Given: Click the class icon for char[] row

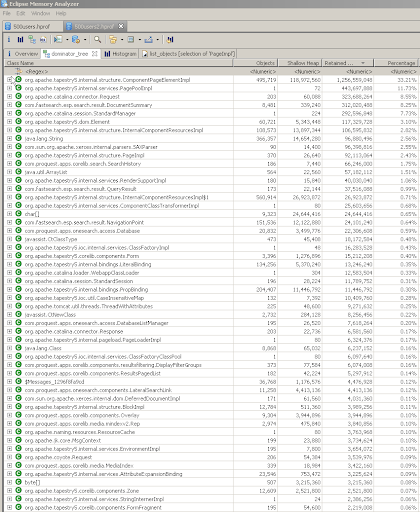Looking at the screenshot, I should (19, 214).
